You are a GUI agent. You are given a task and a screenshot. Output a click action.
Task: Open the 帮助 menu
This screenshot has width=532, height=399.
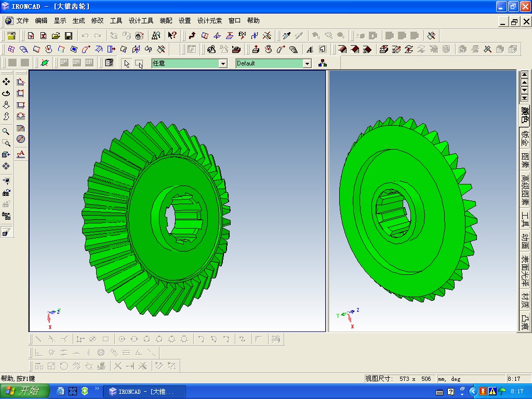pos(254,21)
